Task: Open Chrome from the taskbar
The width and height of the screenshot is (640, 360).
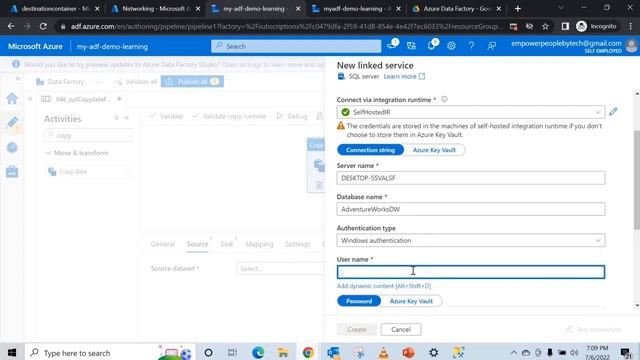Action: (308, 352)
